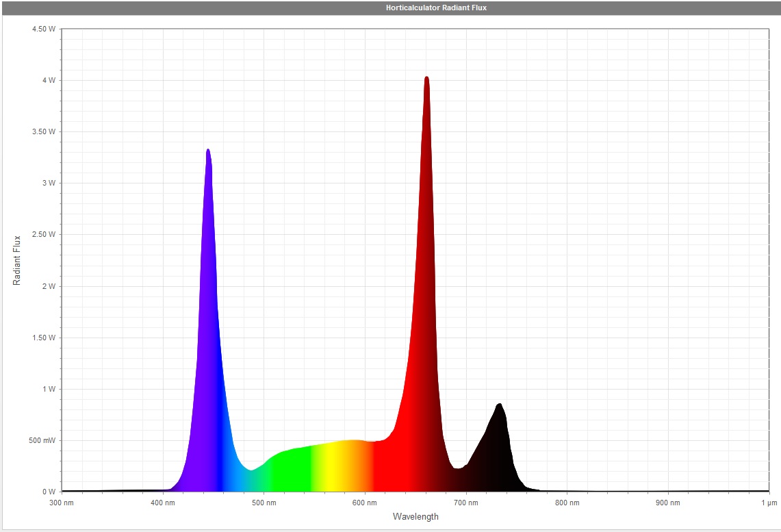Click the Radiant Flux vertical axis title
This screenshot has height=532, width=781.
18,260
